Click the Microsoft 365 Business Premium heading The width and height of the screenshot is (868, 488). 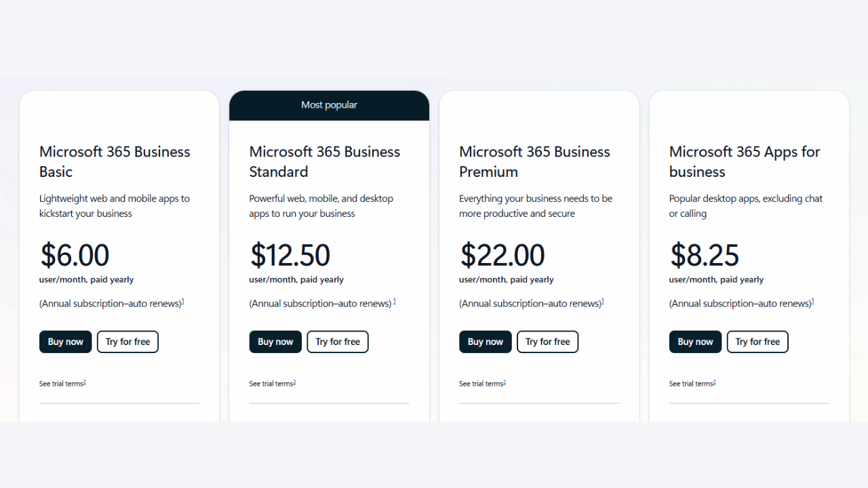535,161
